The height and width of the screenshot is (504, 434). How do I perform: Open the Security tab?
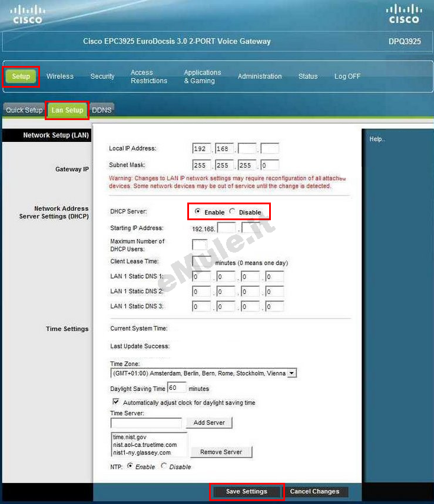tap(102, 77)
